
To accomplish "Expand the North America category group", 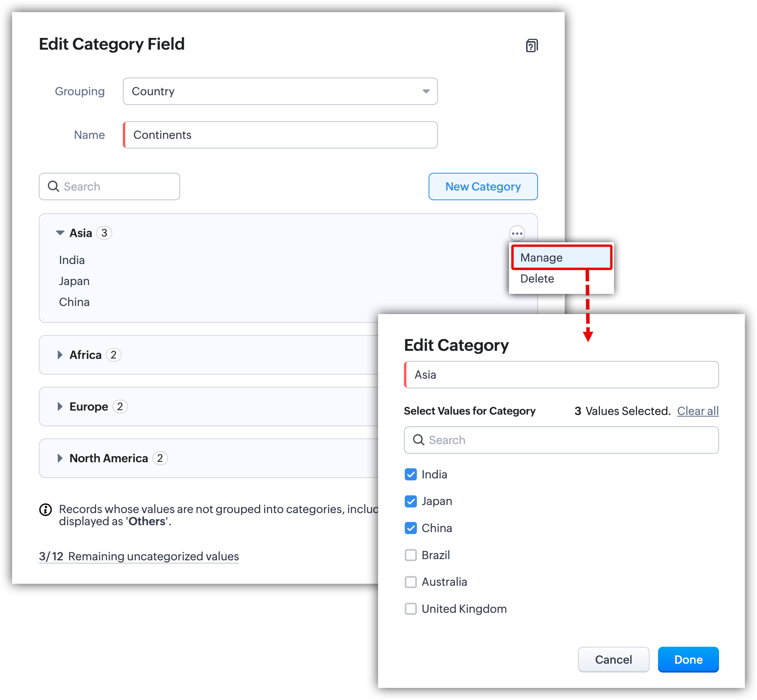I will [60, 458].
